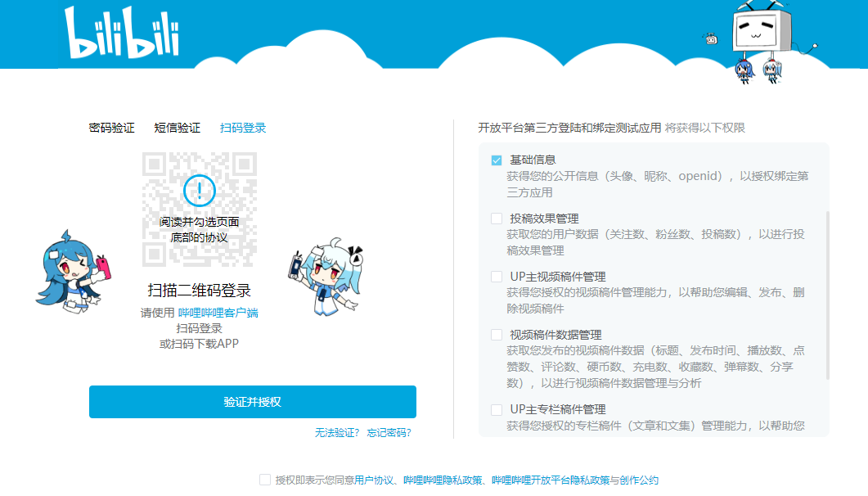Open the 哔哩哔哩隐私政策 link
Image resolution: width=868 pixels, height=496 pixels.
tap(443, 480)
